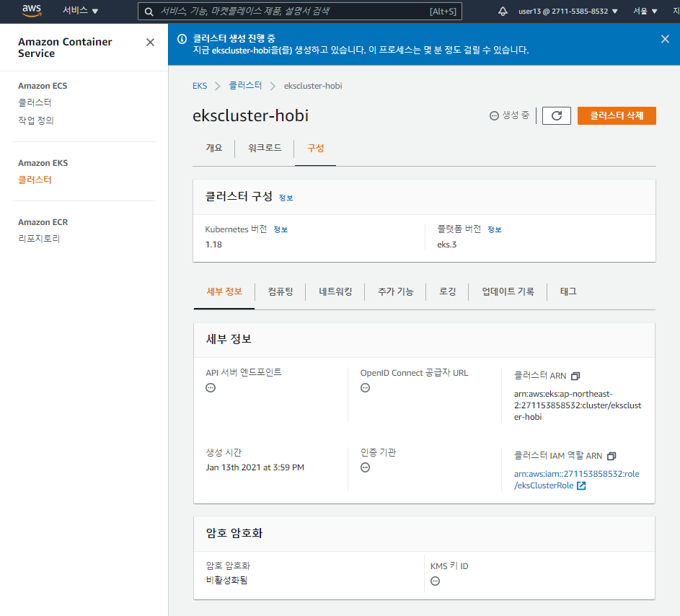The height and width of the screenshot is (616, 680).
Task: Switch to the 개요 tab
Action: pos(213,148)
